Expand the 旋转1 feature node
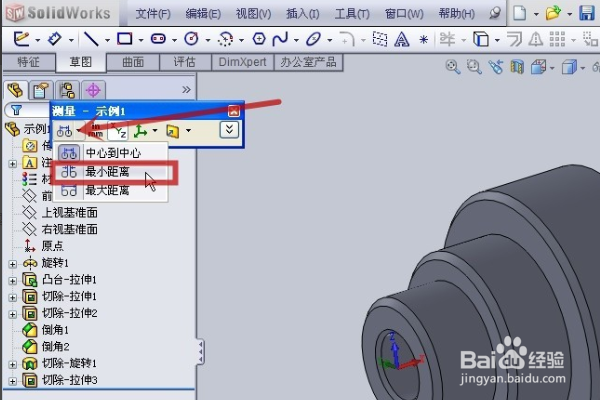 click(12, 264)
